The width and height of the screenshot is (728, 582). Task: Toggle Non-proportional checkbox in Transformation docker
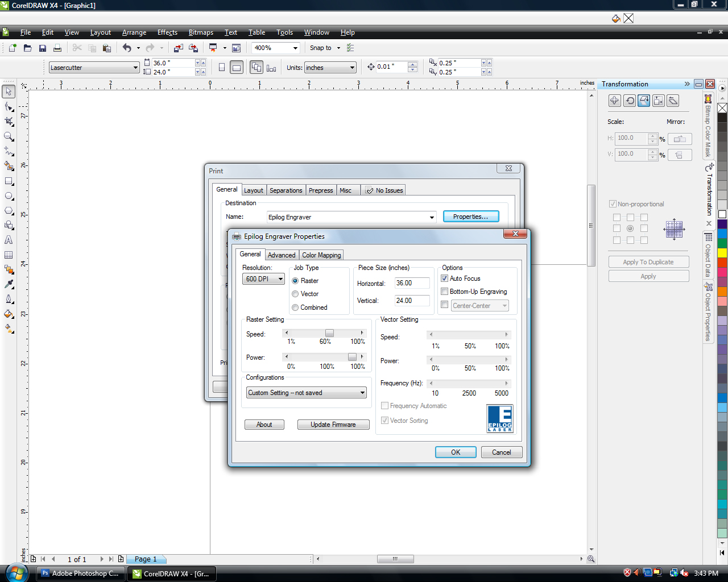(x=613, y=204)
